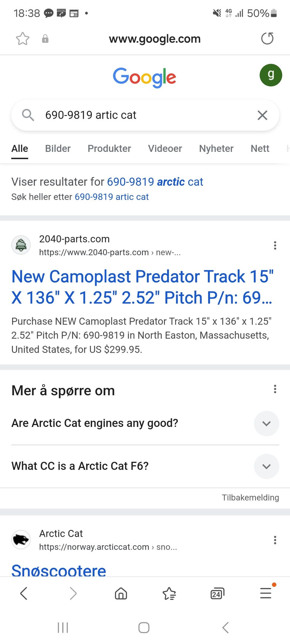Open options menu for Arctic Cat result
Image resolution: width=290 pixels, height=644 pixels.
(275, 540)
